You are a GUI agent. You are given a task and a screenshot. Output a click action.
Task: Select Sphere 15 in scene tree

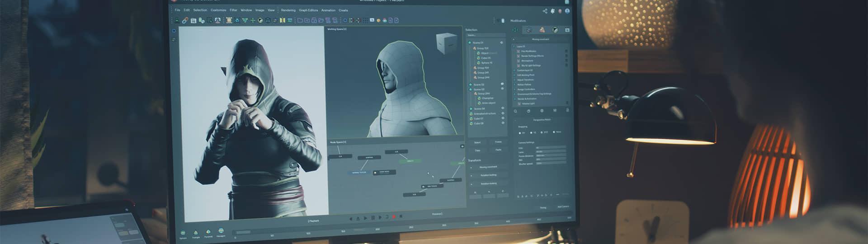pos(487,63)
